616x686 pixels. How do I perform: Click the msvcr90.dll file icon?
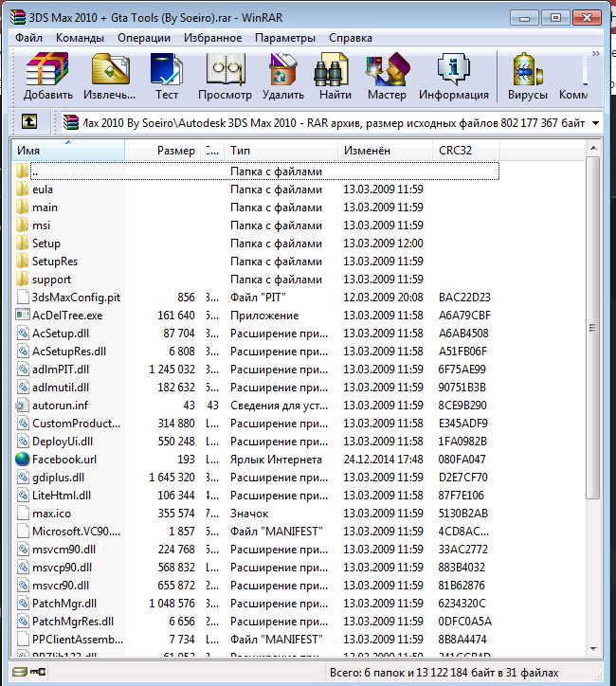point(23,586)
